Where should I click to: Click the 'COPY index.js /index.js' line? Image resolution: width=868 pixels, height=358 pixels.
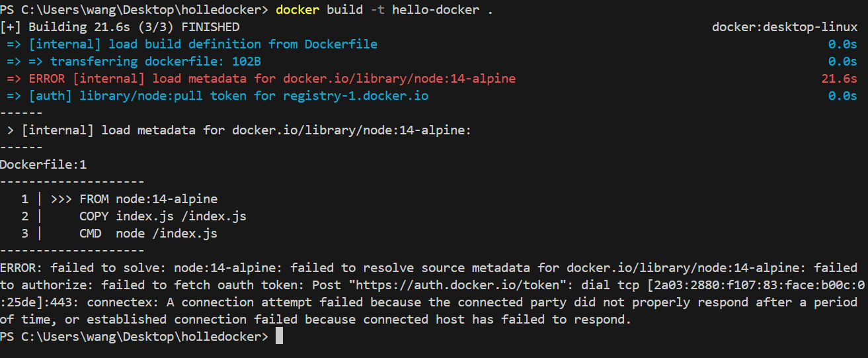(163, 216)
